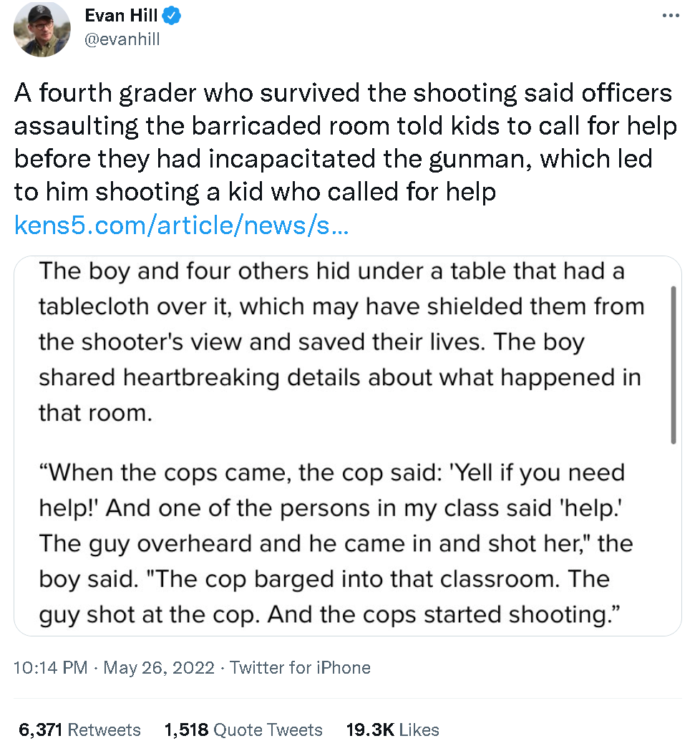Click the tweet line 'to him shooting a kid'
Screen dimensions: 700x756
click(x=255, y=192)
